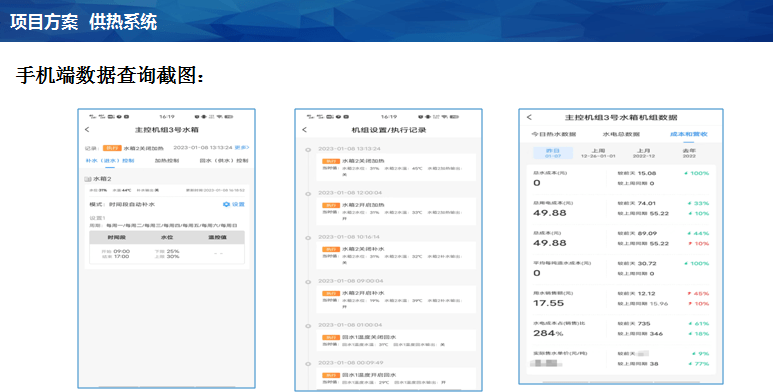The image size is (773, 392).
Task: Click the 09:00 start time value
Action: click(x=122, y=251)
